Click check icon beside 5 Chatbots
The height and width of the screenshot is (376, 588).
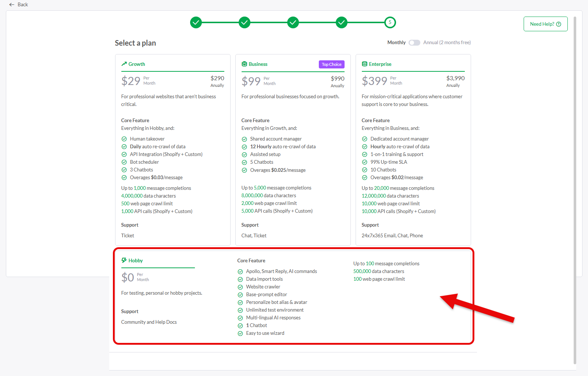tap(245, 162)
